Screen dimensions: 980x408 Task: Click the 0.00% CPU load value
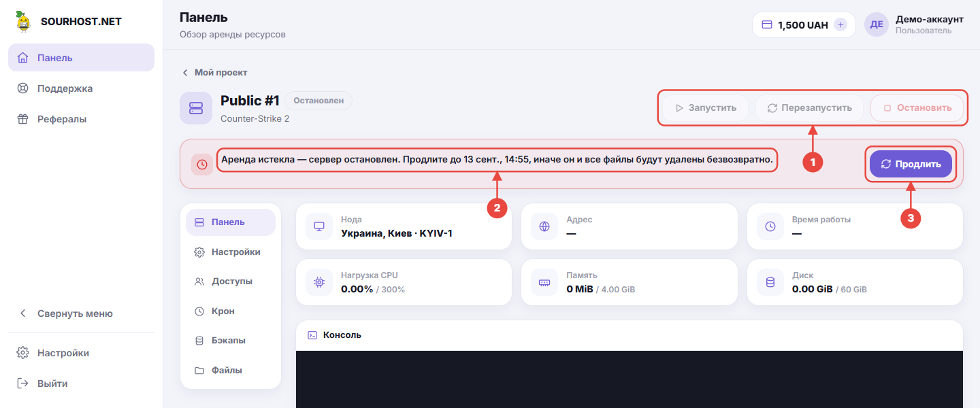point(357,289)
